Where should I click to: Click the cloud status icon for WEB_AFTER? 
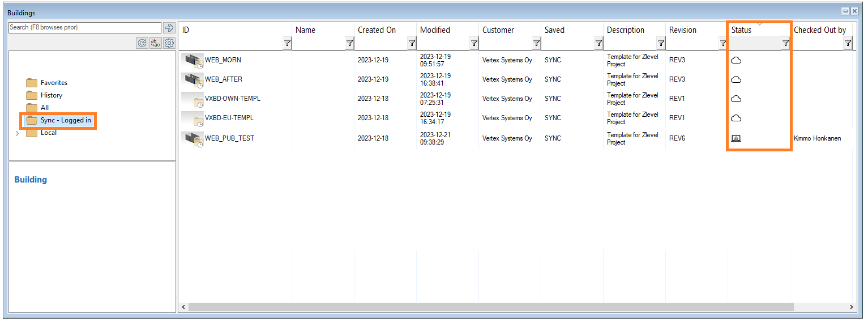click(x=736, y=79)
